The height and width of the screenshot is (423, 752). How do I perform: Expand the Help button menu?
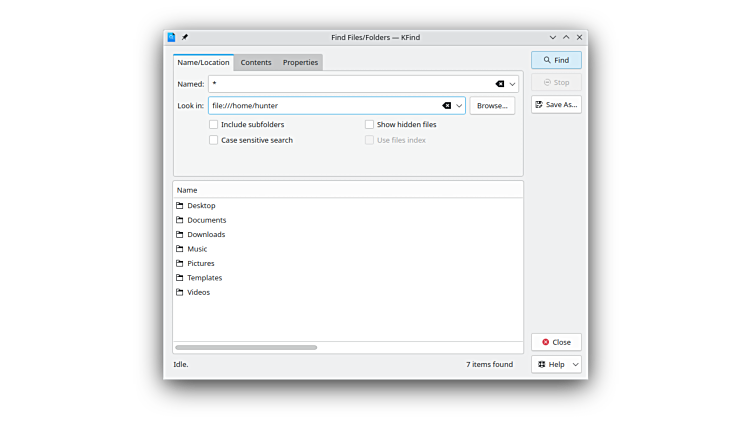576,364
